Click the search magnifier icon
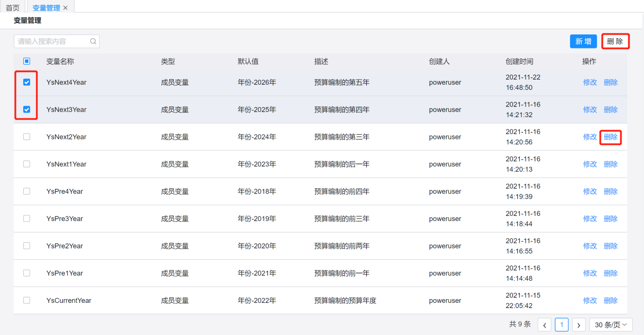 93,41
